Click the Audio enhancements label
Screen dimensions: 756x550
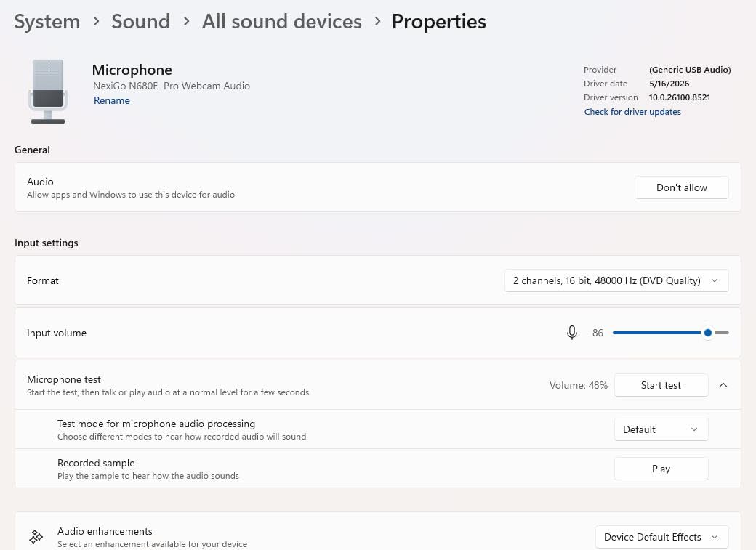click(x=105, y=531)
